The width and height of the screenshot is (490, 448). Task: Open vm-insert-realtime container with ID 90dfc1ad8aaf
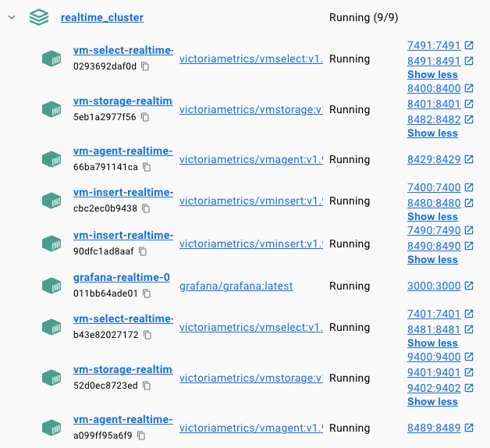click(123, 235)
